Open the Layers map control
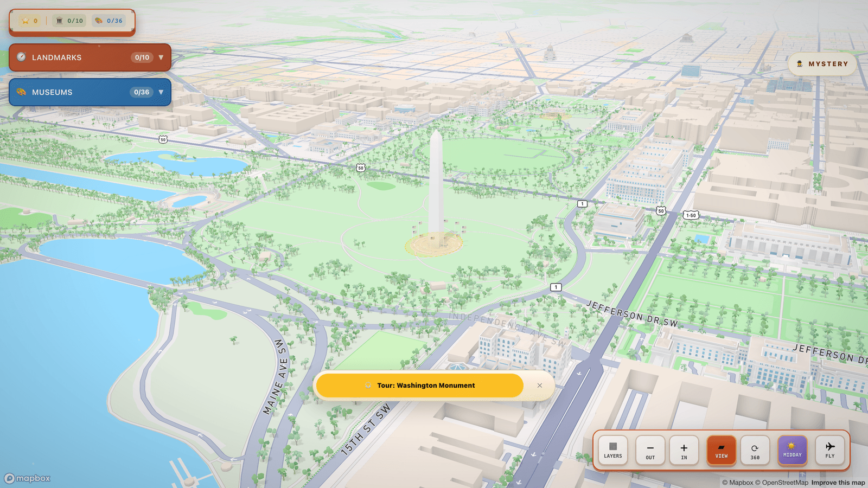Viewport: 868px width, 488px height. (x=613, y=450)
